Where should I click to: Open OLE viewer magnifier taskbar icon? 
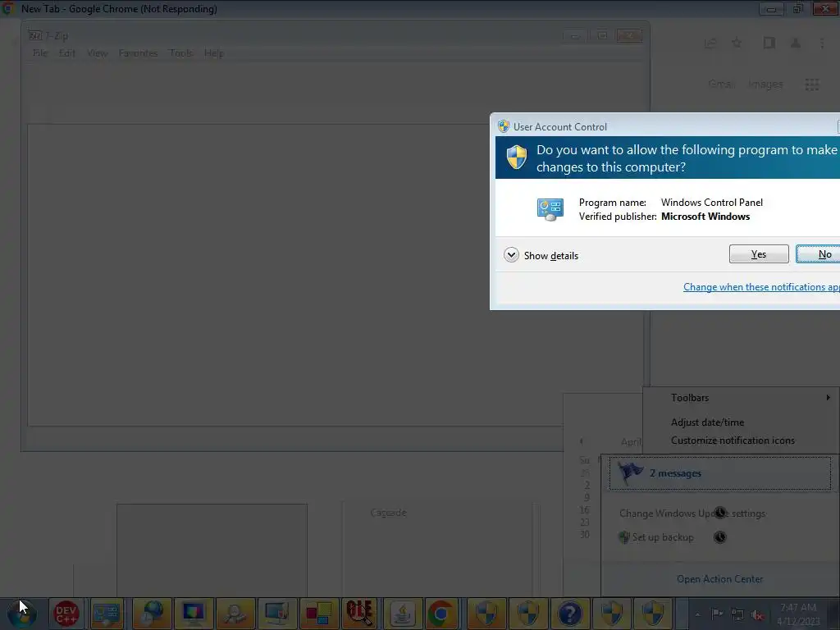[x=360, y=614]
